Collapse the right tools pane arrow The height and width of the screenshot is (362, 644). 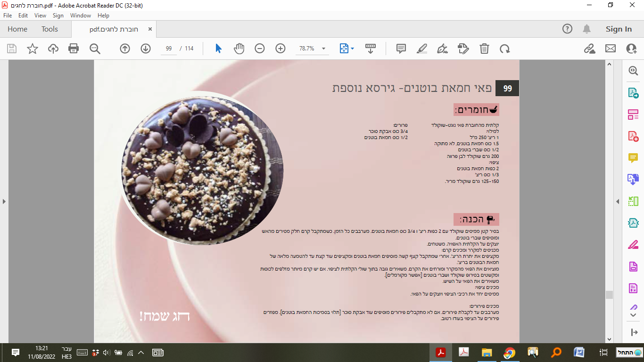tap(618, 201)
